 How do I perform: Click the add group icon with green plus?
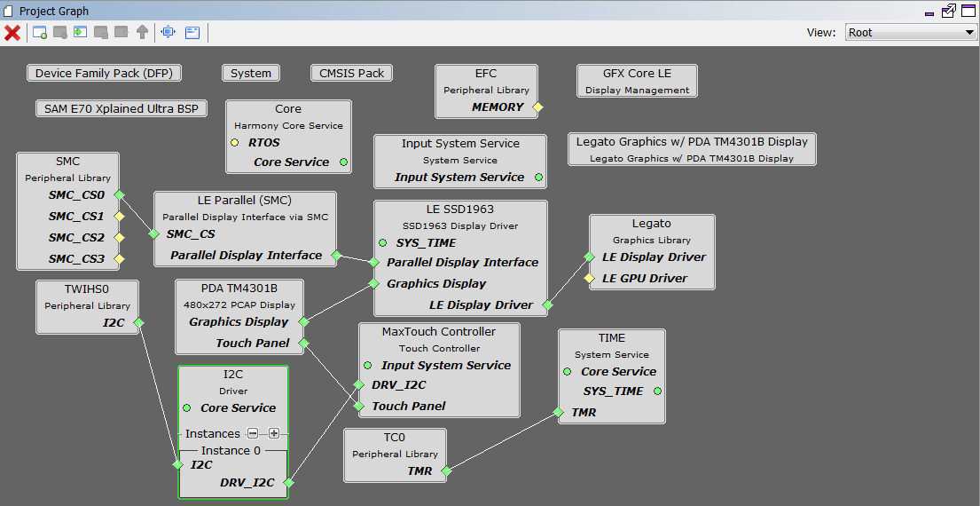pos(40,33)
